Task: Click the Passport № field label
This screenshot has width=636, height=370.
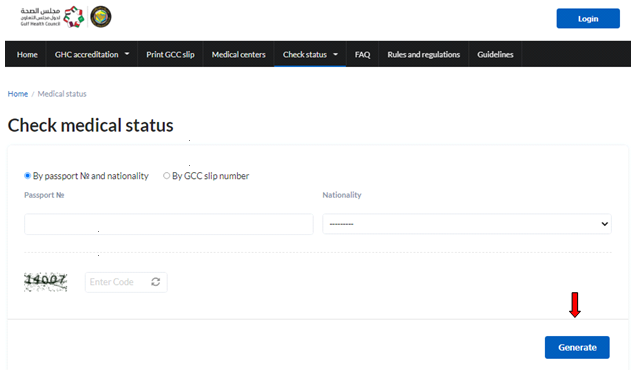Action: (x=44, y=195)
